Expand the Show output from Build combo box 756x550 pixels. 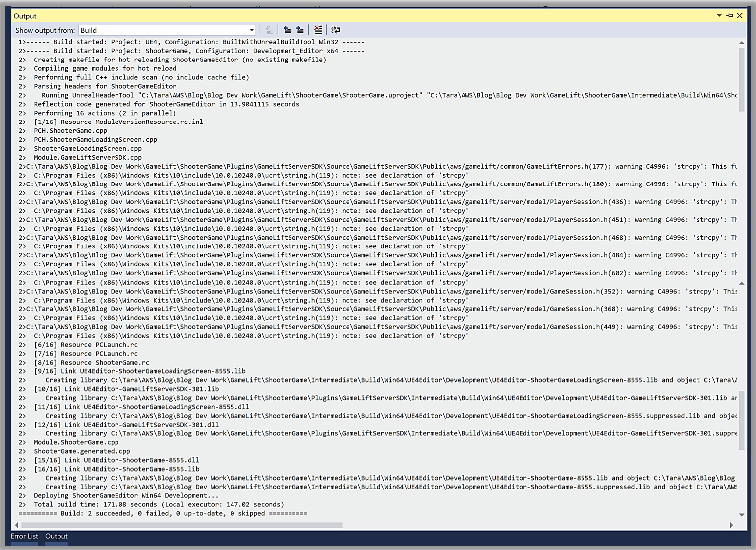[251, 30]
